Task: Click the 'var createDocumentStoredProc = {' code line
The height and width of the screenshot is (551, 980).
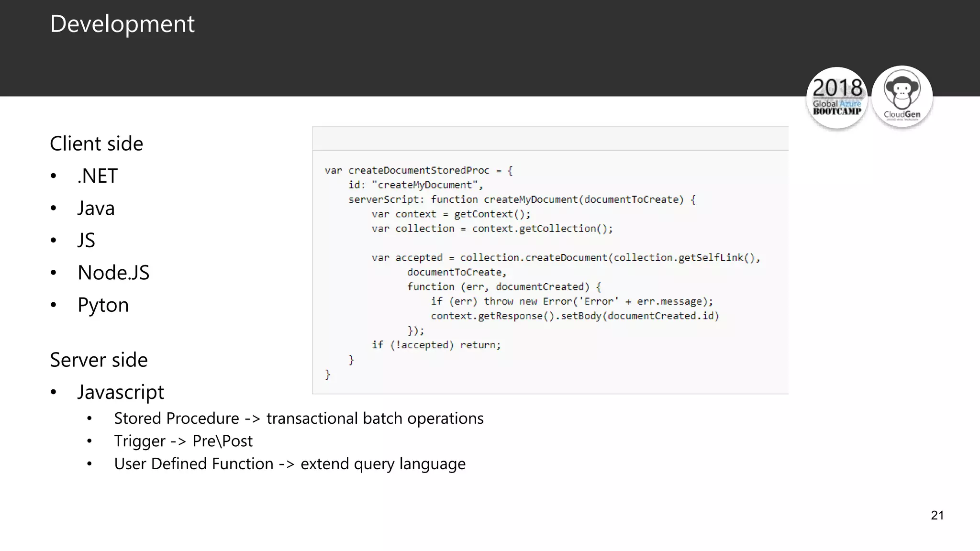Action: coord(419,170)
